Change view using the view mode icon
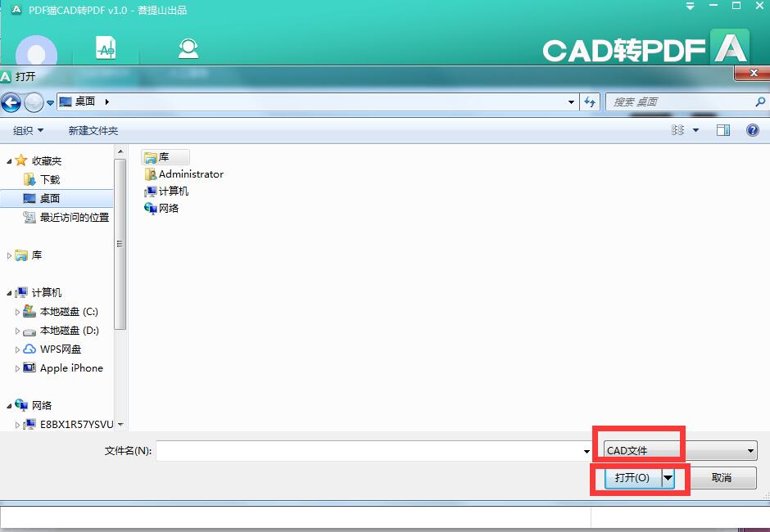770x532 pixels. 678,130
